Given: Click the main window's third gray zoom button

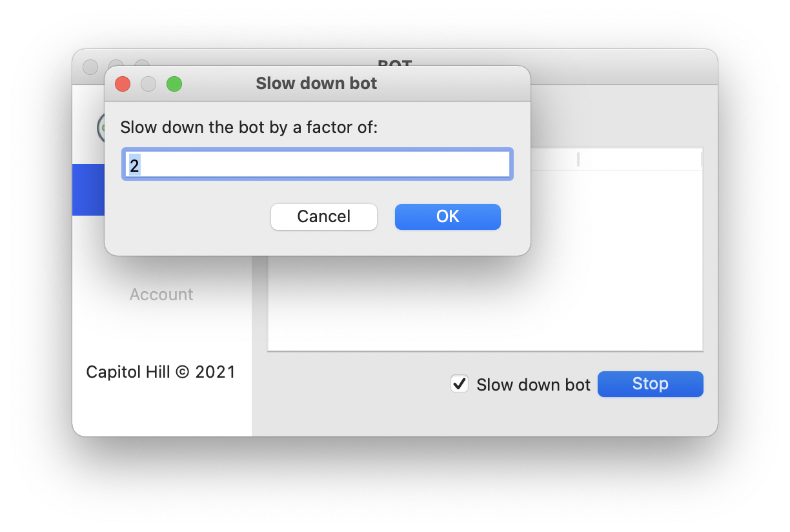Looking at the screenshot, I should pyautogui.click(x=142, y=63).
